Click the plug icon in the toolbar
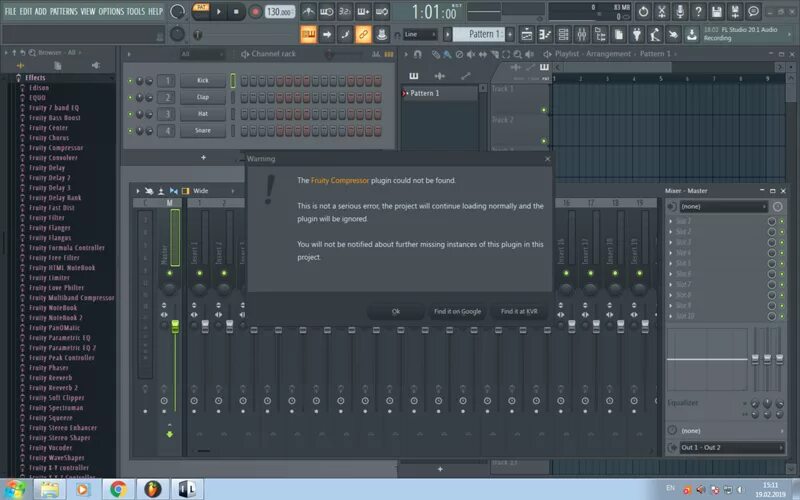This screenshot has height=500, width=800. [637, 34]
